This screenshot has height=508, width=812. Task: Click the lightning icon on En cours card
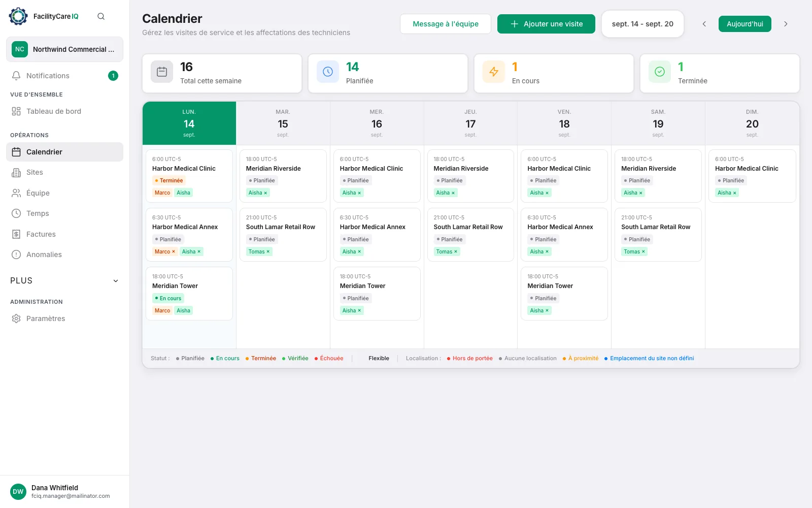[494, 72]
